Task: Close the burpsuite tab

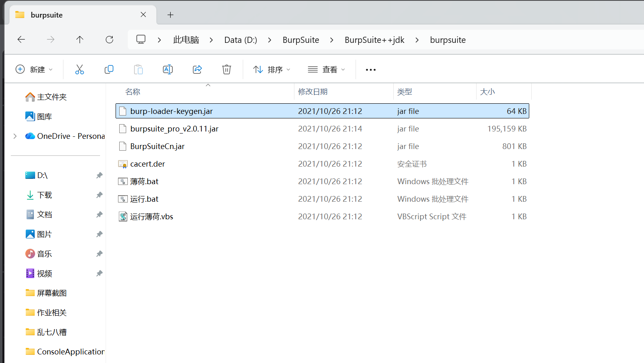Action: [x=143, y=15]
